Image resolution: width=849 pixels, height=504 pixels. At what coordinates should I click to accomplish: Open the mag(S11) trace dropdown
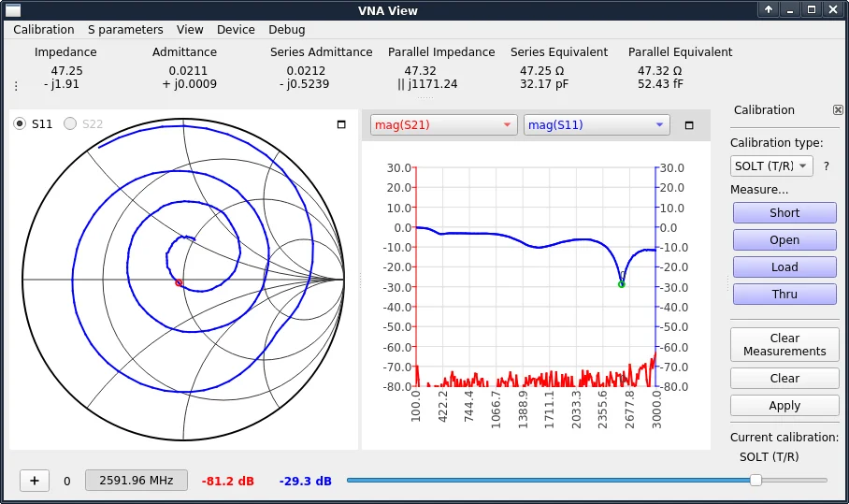(x=597, y=125)
